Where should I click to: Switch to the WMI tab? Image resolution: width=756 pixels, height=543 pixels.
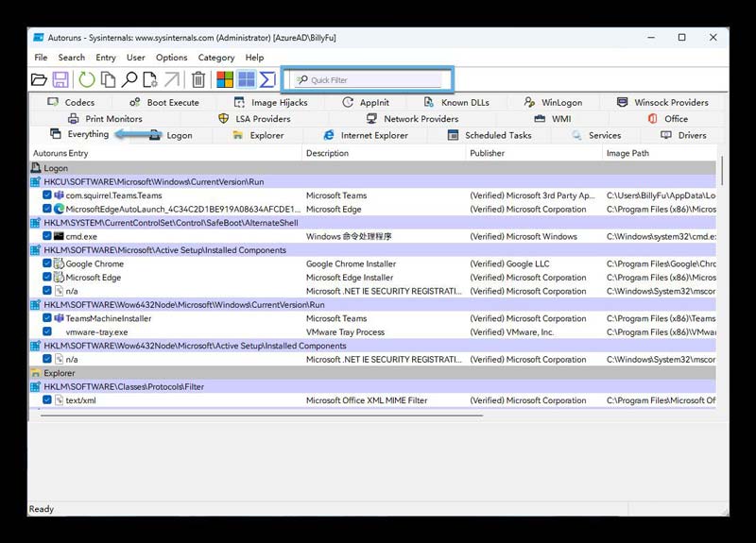(553, 119)
